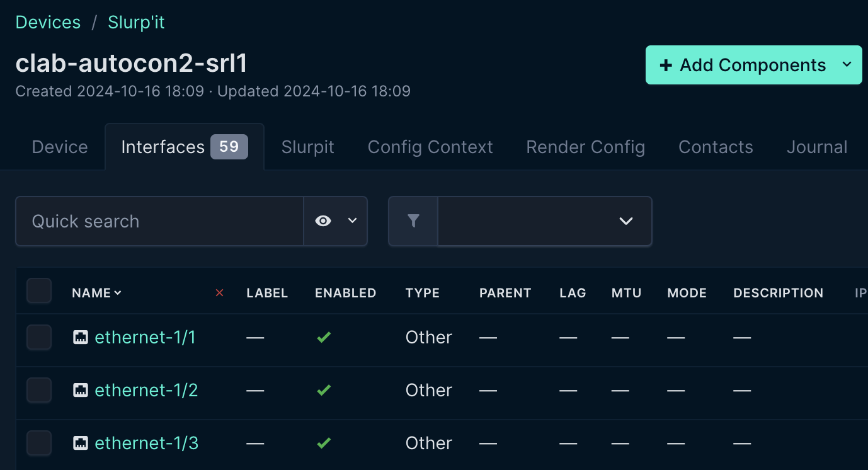The width and height of the screenshot is (868, 470).
Task: Click the interface icon beside ethernet-1/2
Action: tap(81, 390)
